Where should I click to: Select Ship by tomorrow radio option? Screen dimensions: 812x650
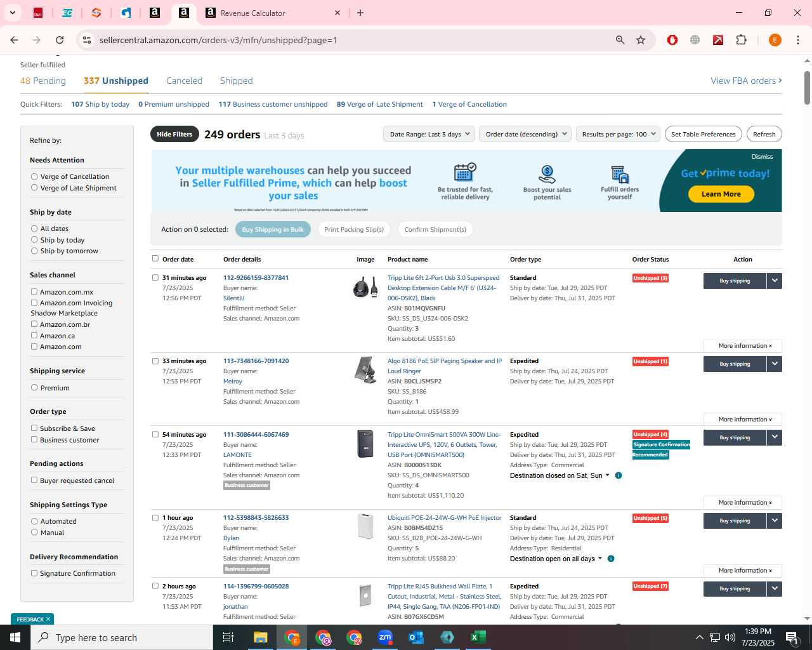34,251
